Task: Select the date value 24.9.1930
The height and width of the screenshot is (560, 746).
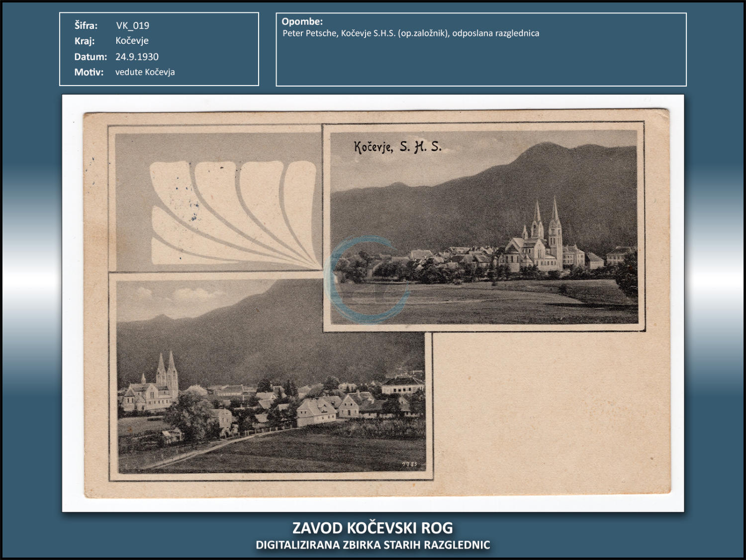Action: click(x=137, y=57)
